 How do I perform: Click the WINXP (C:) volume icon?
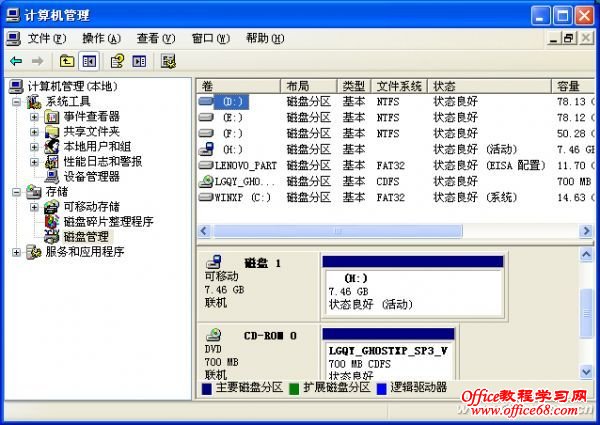click(206, 197)
